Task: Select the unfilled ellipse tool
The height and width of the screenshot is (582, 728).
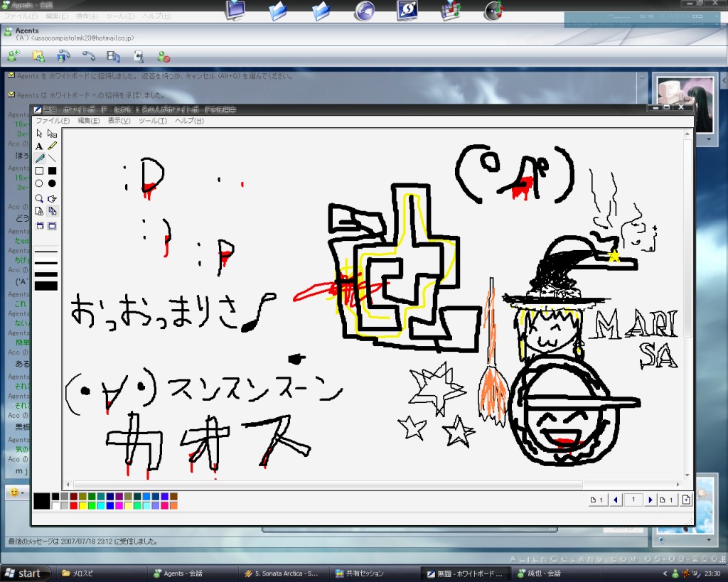Action: tap(40, 184)
